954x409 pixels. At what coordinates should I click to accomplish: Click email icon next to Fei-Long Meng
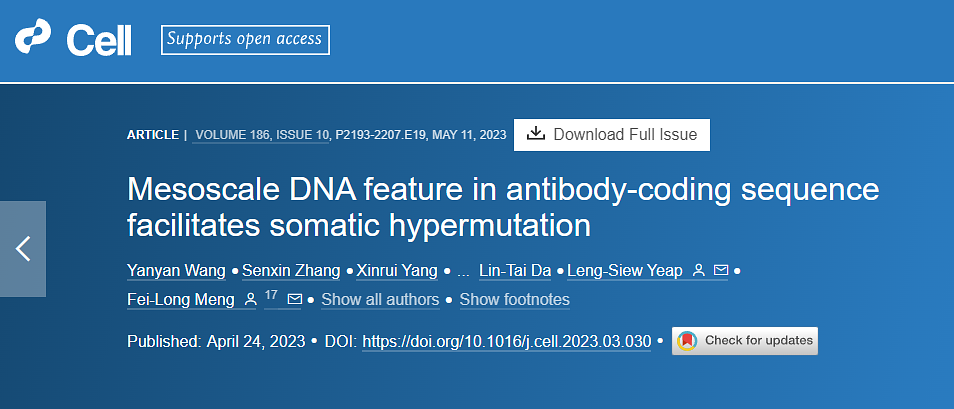tap(294, 299)
